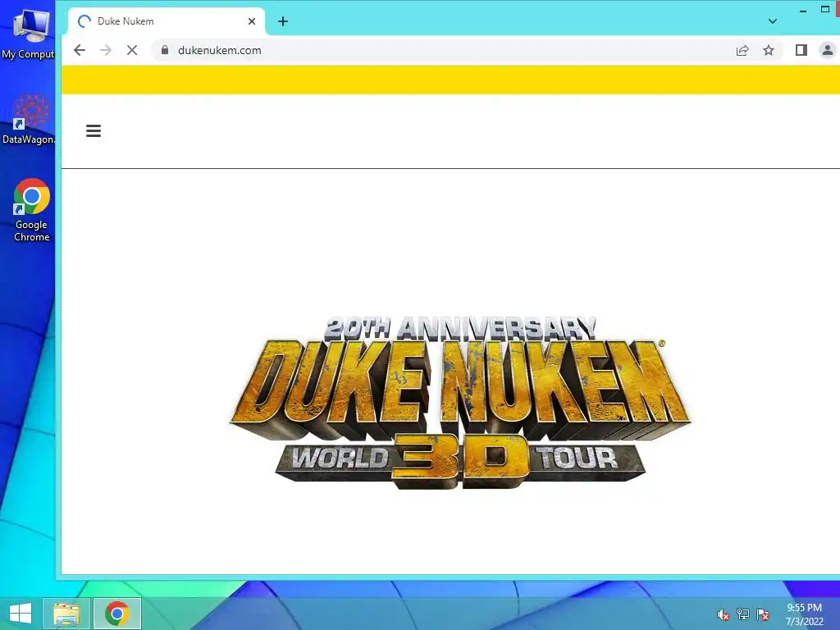Bookmark this page with the star
This screenshot has width=840, height=630.
769,50
